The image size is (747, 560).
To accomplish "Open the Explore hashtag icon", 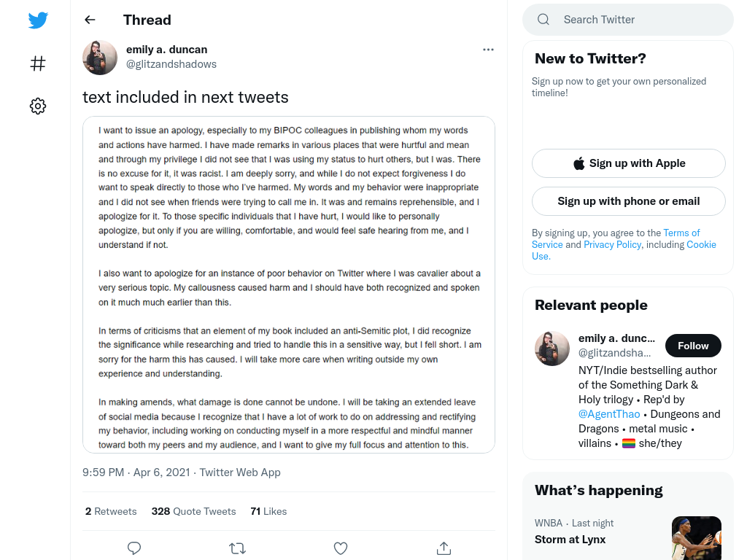I will 38,63.
